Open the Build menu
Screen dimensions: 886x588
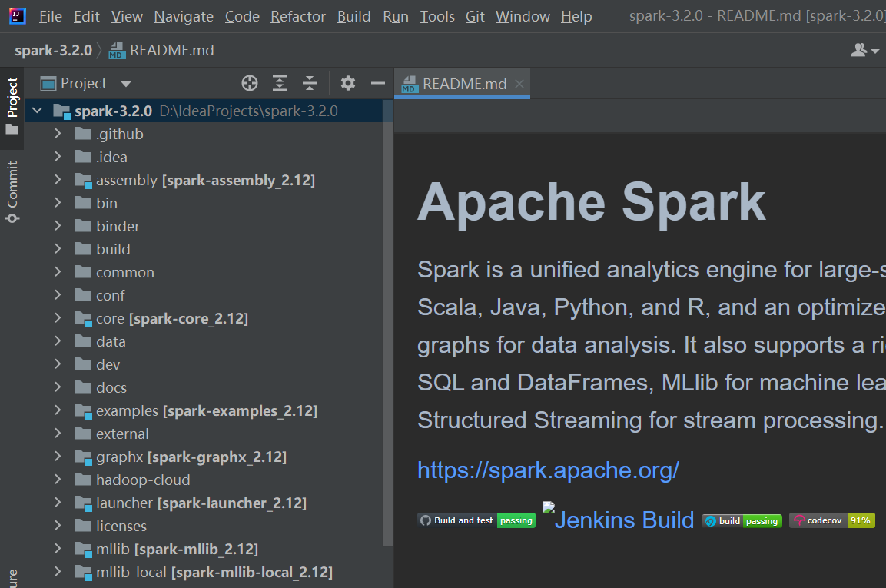(x=353, y=17)
